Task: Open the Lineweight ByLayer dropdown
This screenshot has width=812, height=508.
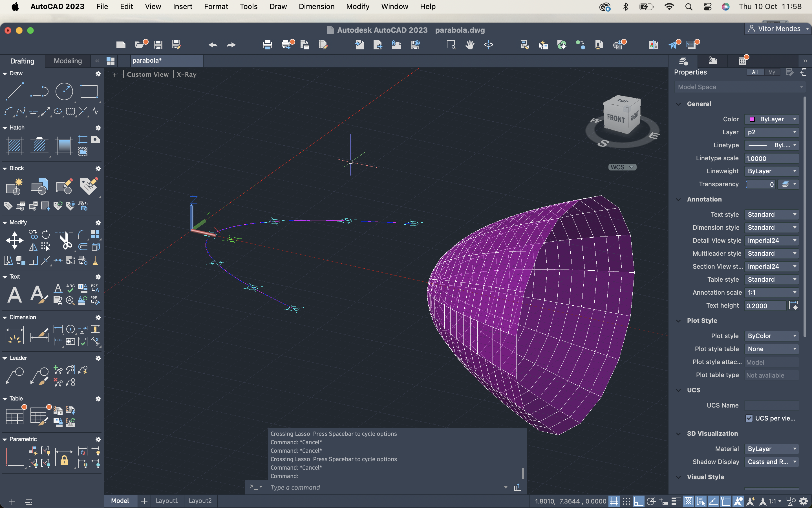Action: (x=771, y=171)
